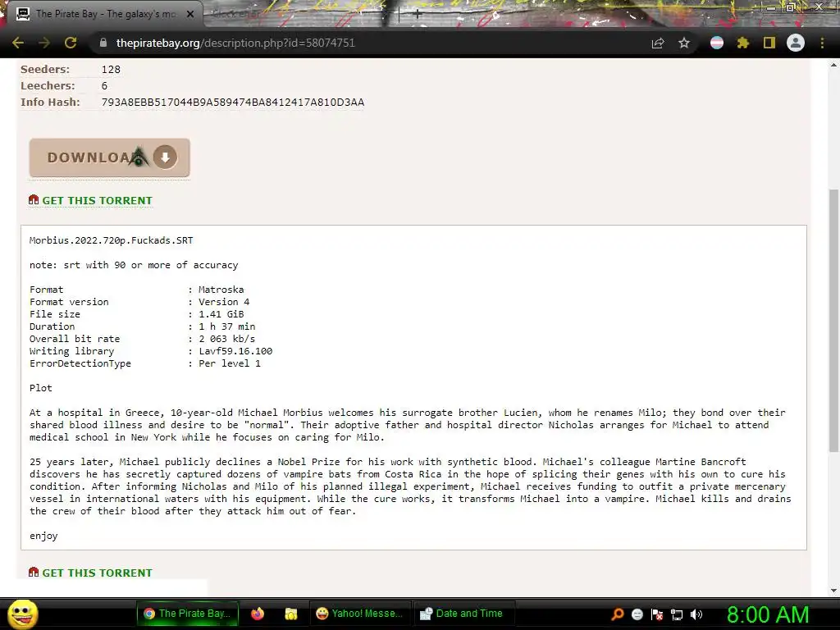Click the Morbius.2022.720p file name line
840x630 pixels.
(112, 240)
